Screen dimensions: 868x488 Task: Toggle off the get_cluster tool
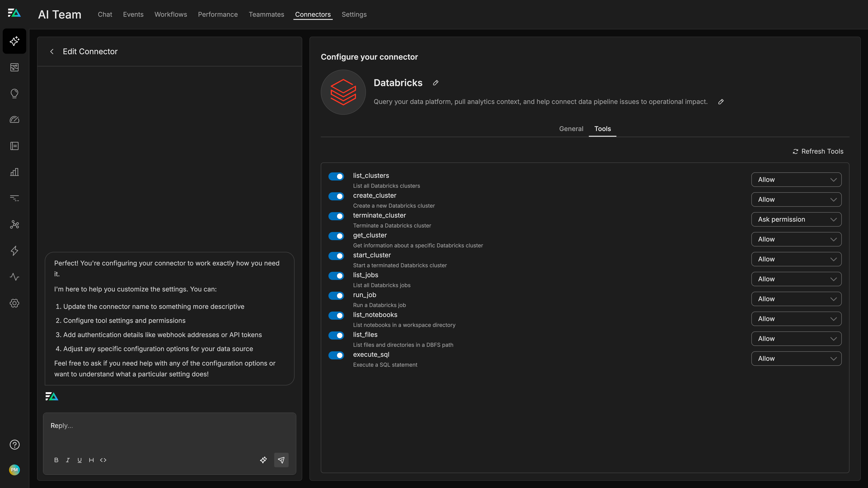click(336, 236)
